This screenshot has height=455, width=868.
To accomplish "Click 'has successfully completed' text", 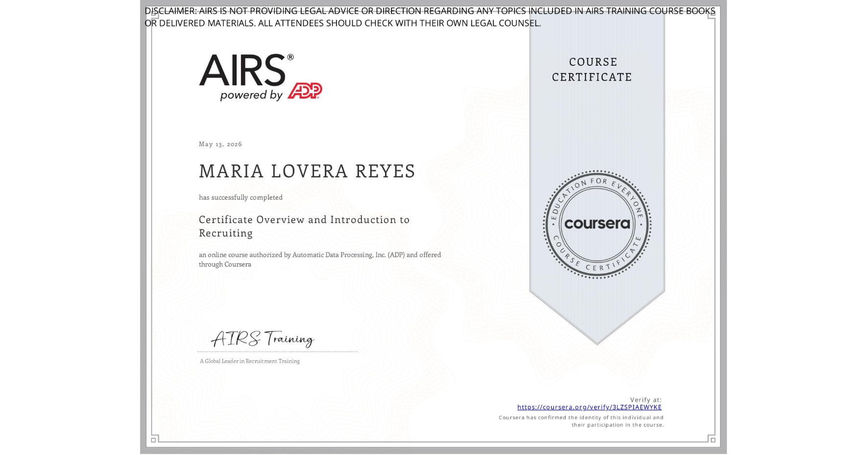I will tap(241, 197).
